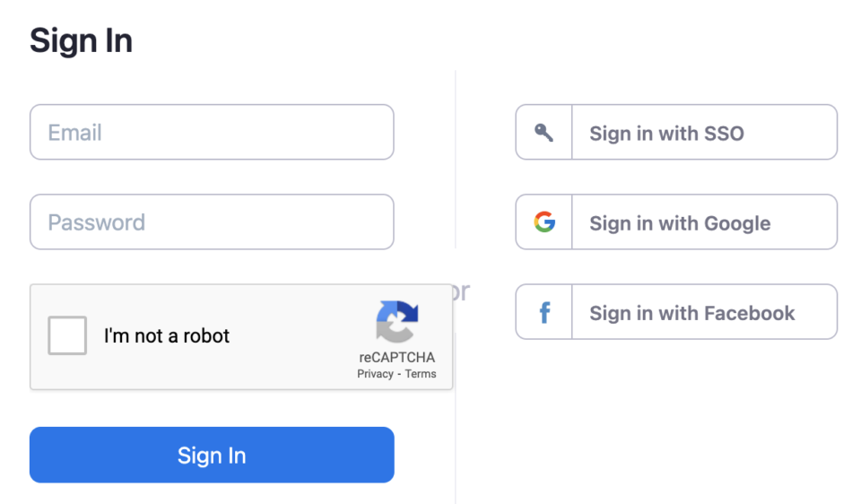Click the key icon for SSO

click(x=543, y=133)
